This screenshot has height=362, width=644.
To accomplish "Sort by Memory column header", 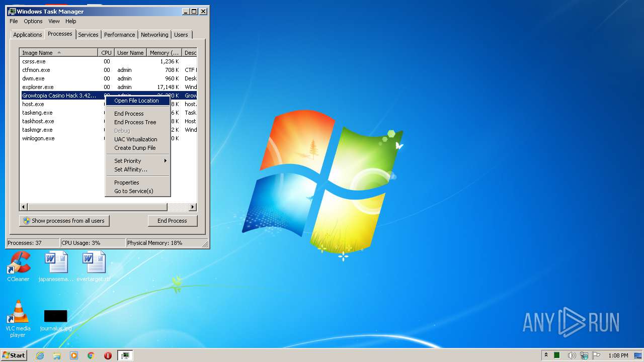I will point(165,53).
